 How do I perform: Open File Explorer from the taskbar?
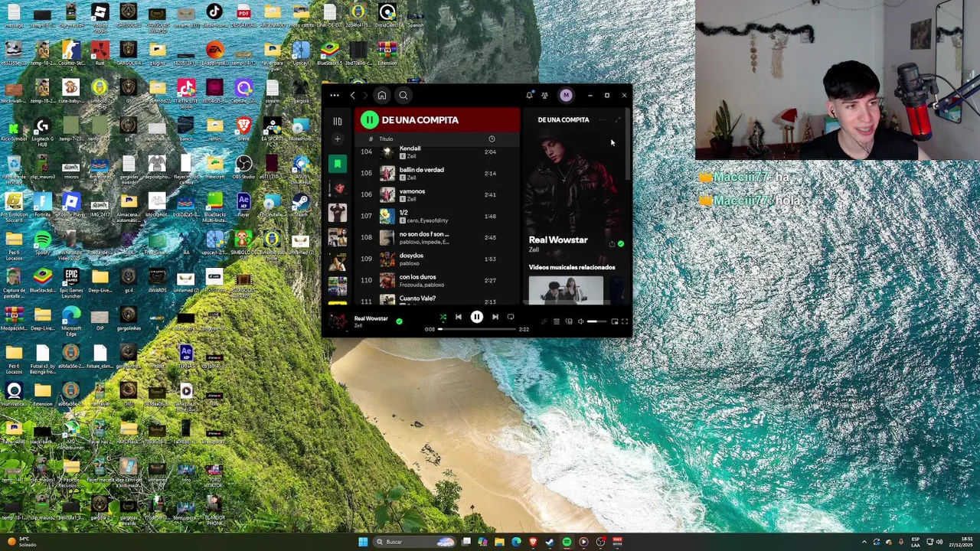tap(499, 542)
